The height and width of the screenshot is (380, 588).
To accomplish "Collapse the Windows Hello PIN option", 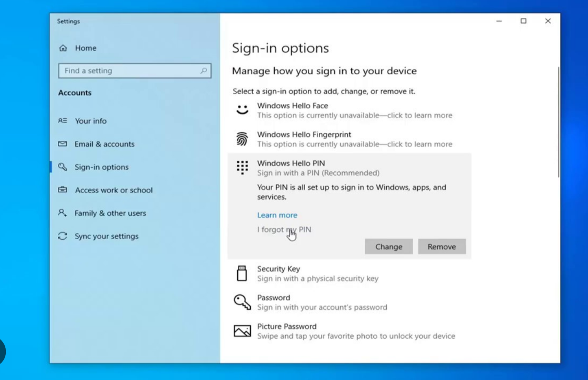I will pyautogui.click(x=349, y=168).
